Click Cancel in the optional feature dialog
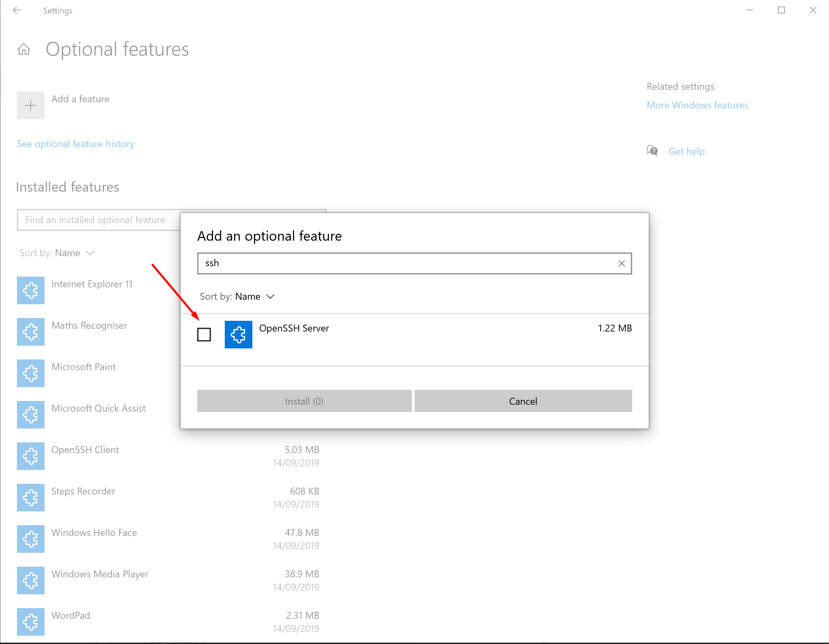This screenshot has height=644, width=829. pos(523,401)
